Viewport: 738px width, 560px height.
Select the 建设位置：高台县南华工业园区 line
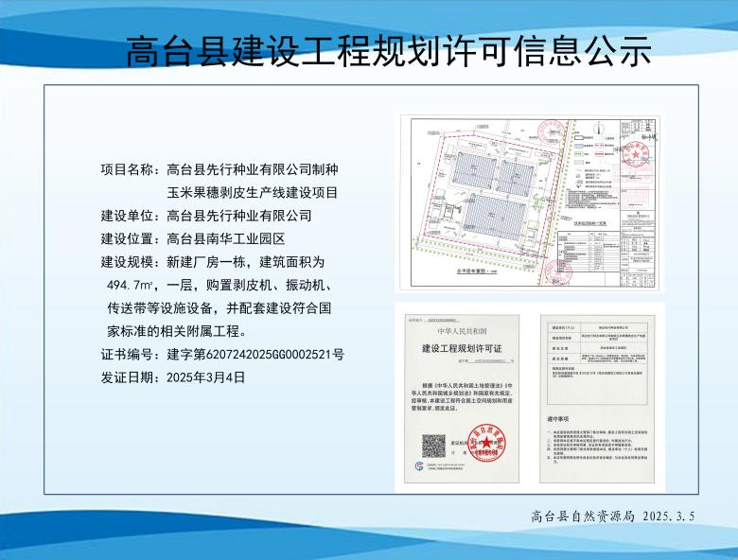(193, 238)
